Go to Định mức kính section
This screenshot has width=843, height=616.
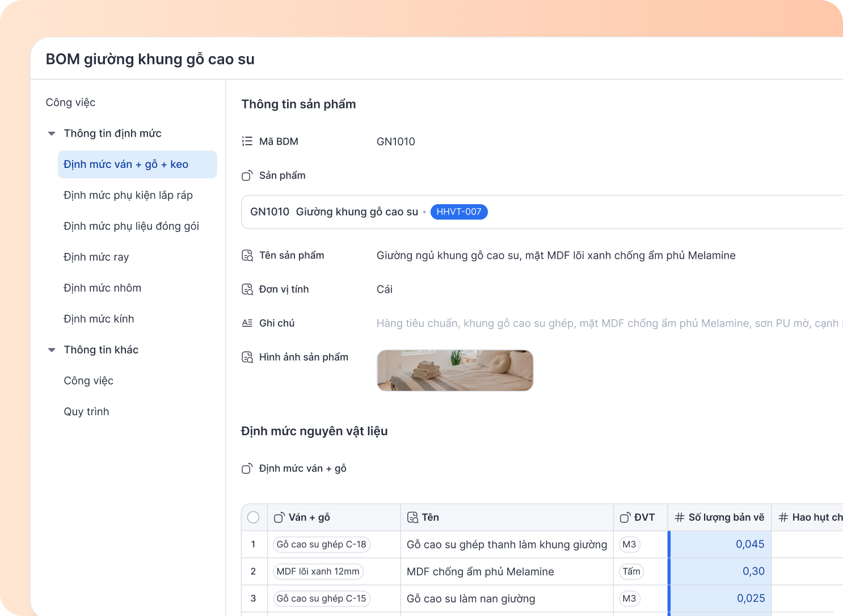99,319
